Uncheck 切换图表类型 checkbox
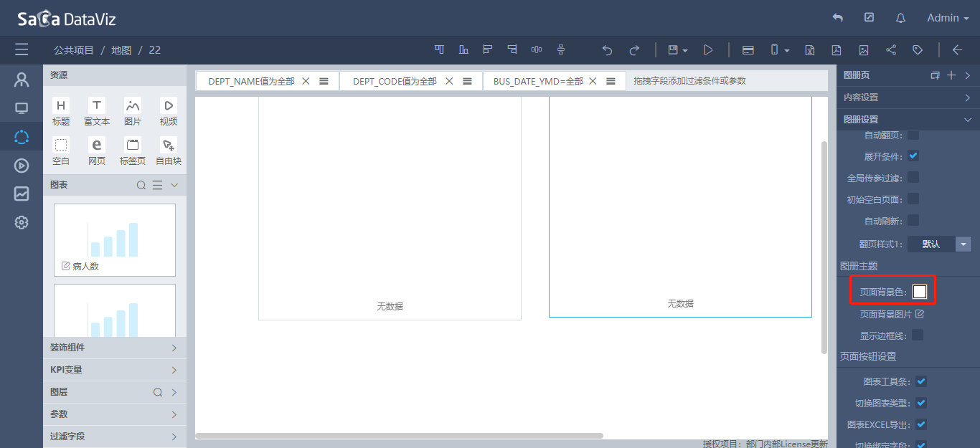The width and height of the screenshot is (980, 448). 921,403
